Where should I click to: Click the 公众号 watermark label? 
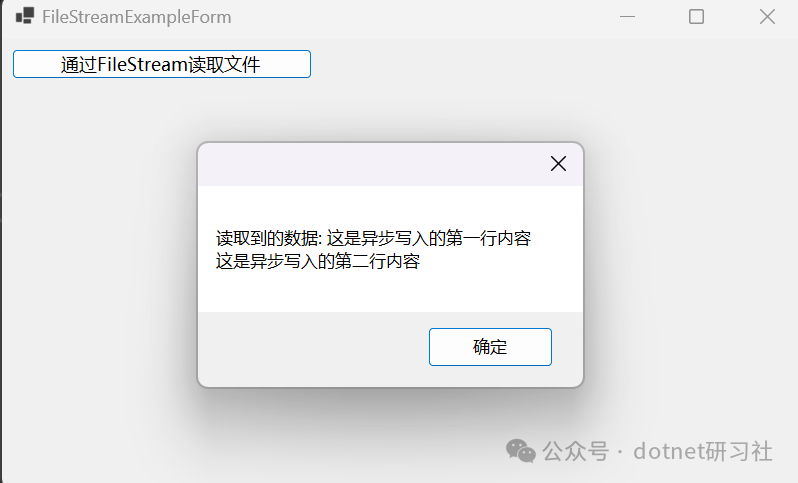click(576, 451)
